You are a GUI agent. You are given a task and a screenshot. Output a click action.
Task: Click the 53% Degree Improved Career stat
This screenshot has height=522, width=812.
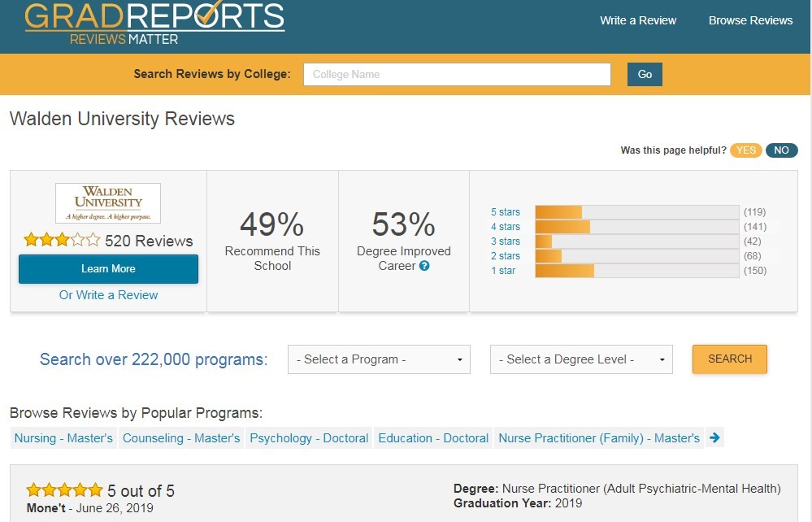coord(404,241)
